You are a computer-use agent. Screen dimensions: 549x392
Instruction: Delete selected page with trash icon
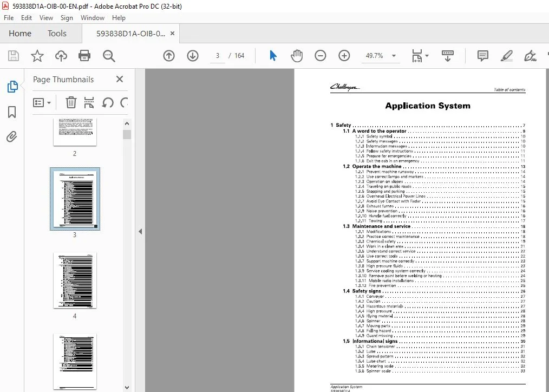[71, 102]
